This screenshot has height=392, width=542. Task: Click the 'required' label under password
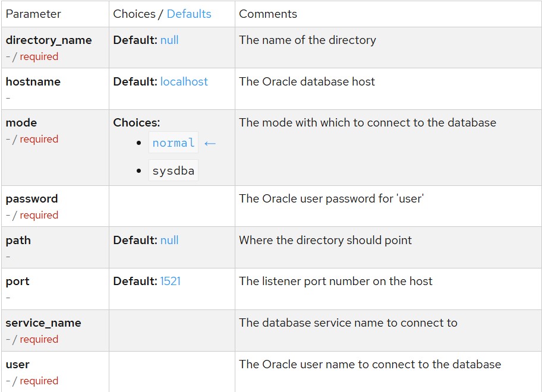click(x=39, y=215)
